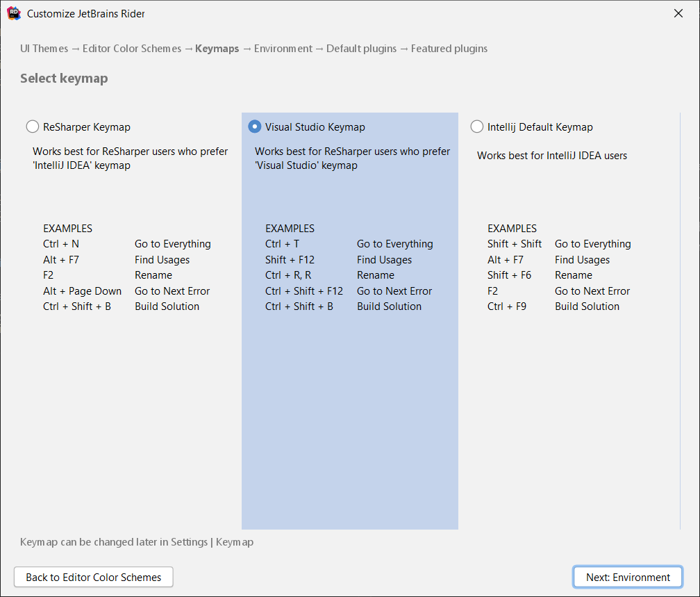This screenshot has height=597, width=700.
Task: Click the ReSharper keymap 'IntelliJ IDEA' description text
Action: click(130, 158)
